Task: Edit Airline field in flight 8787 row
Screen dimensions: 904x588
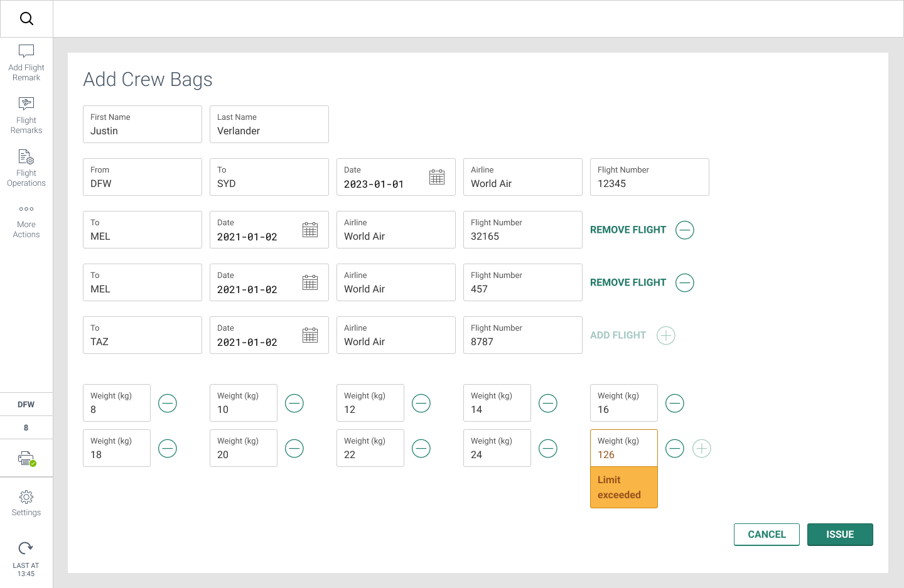Action: pyautogui.click(x=396, y=335)
